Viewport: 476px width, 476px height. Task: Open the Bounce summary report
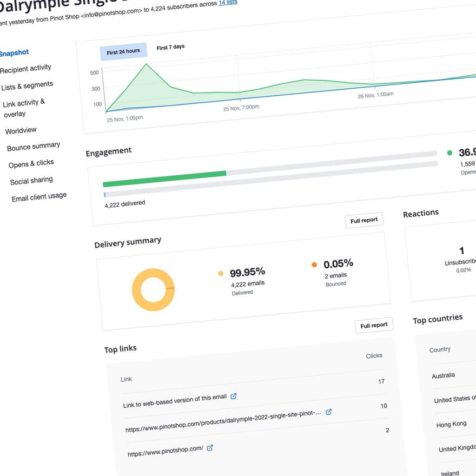tap(33, 147)
